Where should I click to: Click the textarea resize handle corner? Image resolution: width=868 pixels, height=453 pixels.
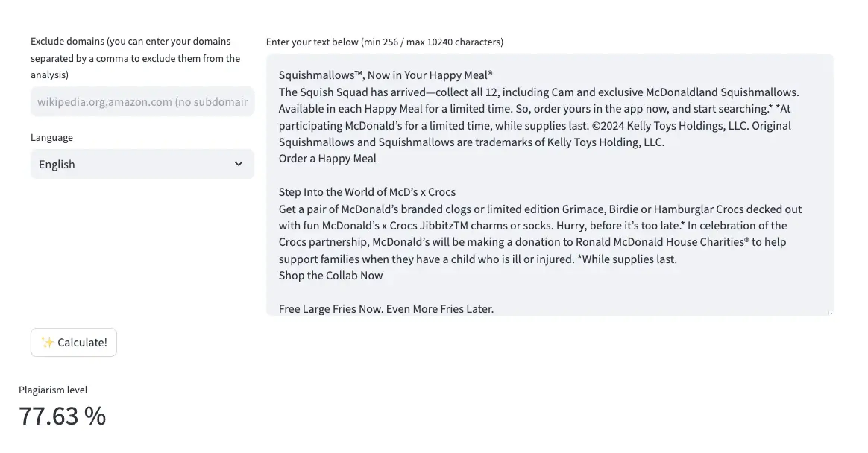pyautogui.click(x=830, y=313)
